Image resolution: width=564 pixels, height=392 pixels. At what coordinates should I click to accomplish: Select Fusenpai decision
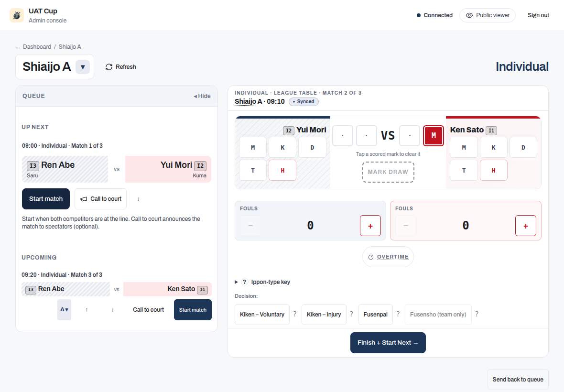point(375,315)
